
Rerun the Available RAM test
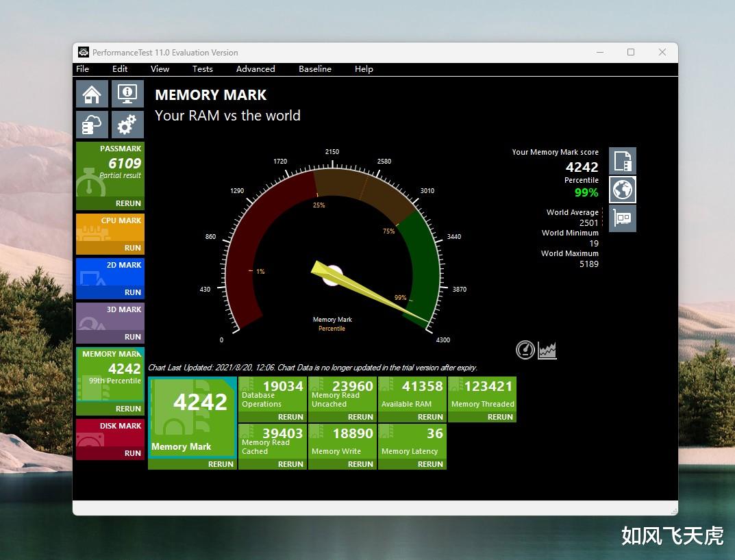click(x=430, y=417)
